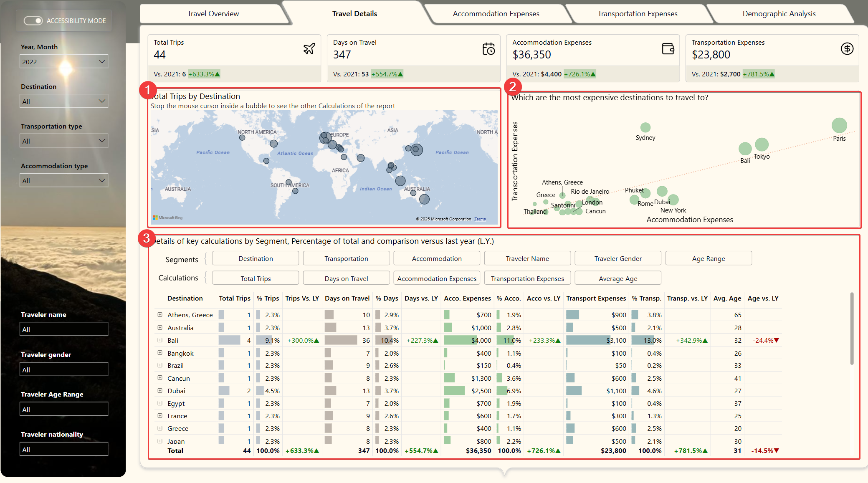This screenshot has width=868, height=483.
Task: Open the Transportation type dropdown
Action: 64,141
